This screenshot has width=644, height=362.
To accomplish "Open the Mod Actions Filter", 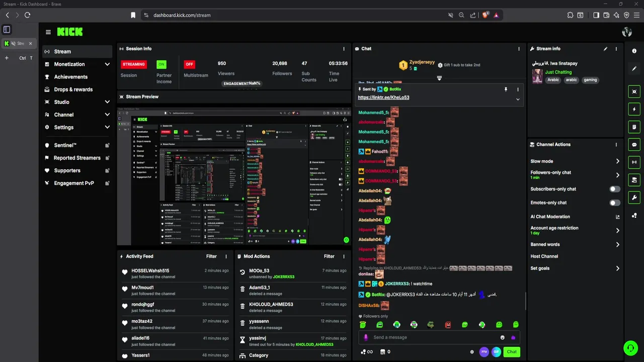I will point(329,256).
